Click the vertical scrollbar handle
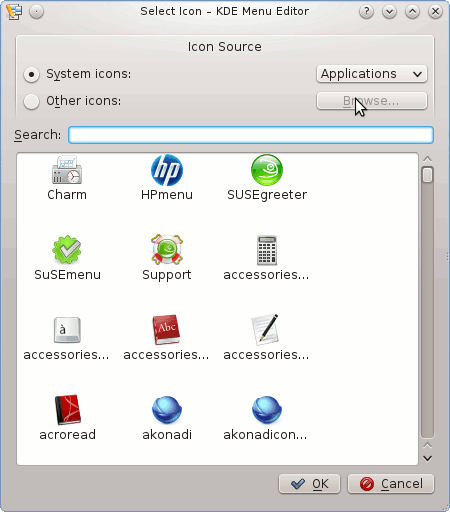The height and width of the screenshot is (512, 450). point(427,175)
